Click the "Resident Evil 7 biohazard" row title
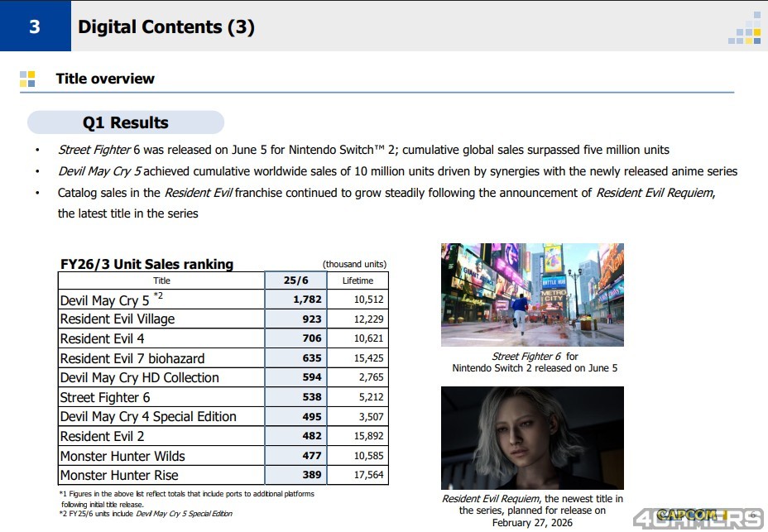The width and height of the screenshot is (768, 532). 132,358
